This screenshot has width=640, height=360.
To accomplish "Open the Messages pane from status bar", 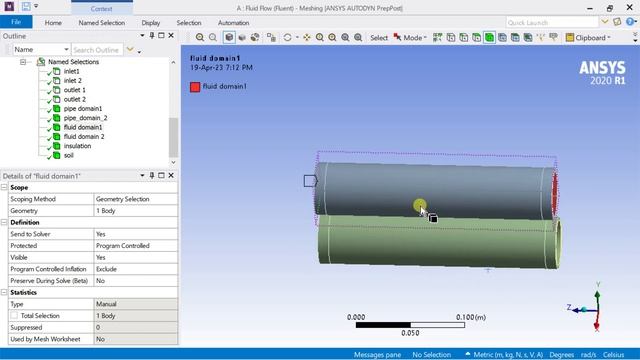I will click(x=377, y=355).
